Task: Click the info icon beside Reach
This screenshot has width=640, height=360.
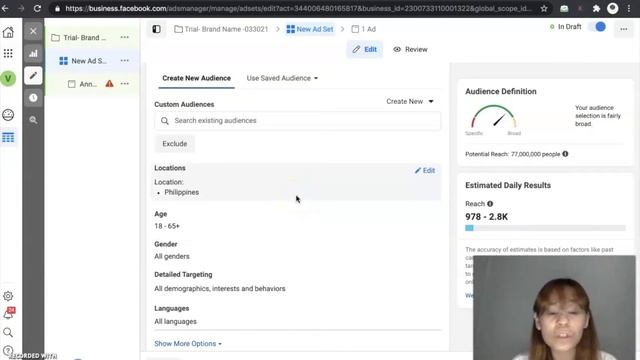Action: pos(490,204)
